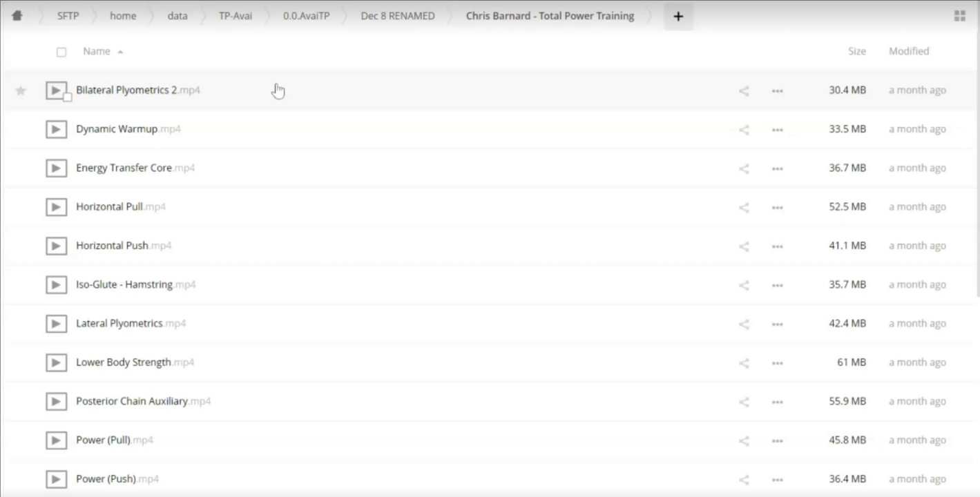Viewport: 980px width, 497px height.
Task: Click video icon of Dynamic Warmup
Action: [56, 129]
